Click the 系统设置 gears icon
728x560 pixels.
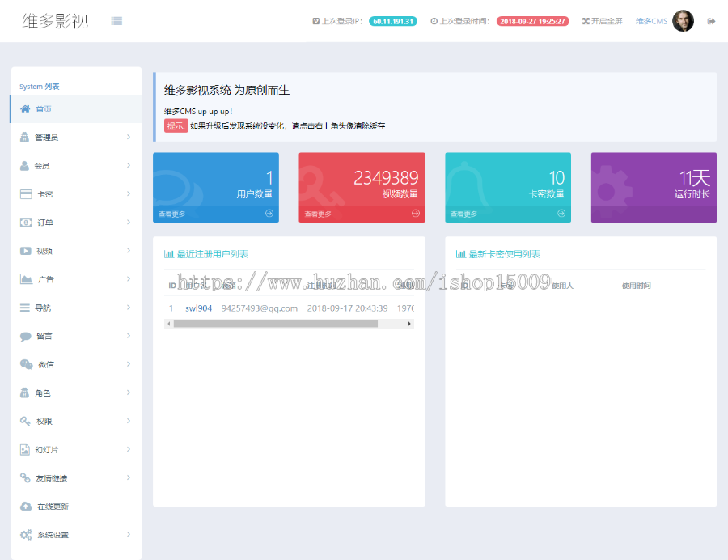pyautogui.click(x=26, y=535)
